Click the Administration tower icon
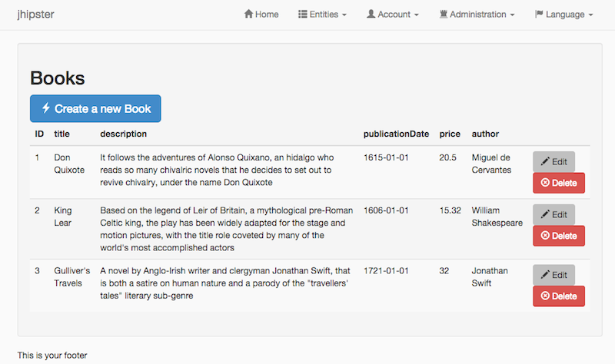 (x=444, y=15)
